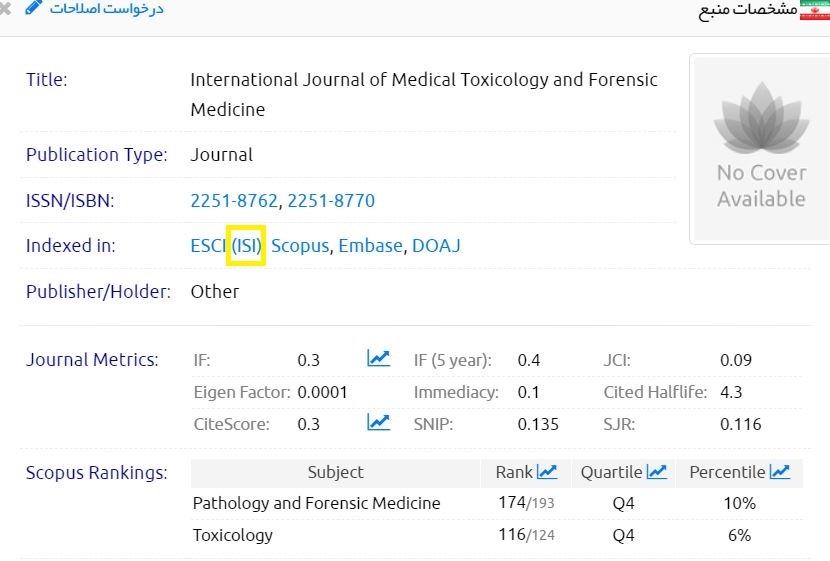Click the flag icon beside the panel title

click(815, 9)
